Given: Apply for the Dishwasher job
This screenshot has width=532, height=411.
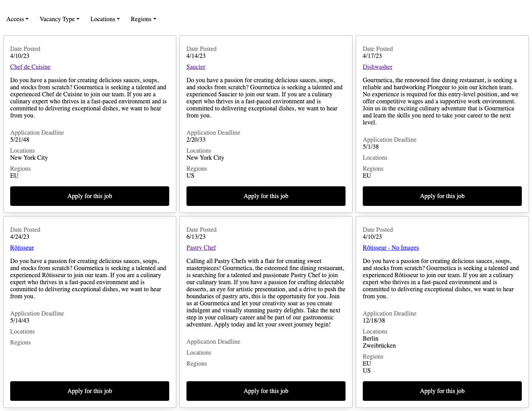Looking at the screenshot, I should coord(442,196).
